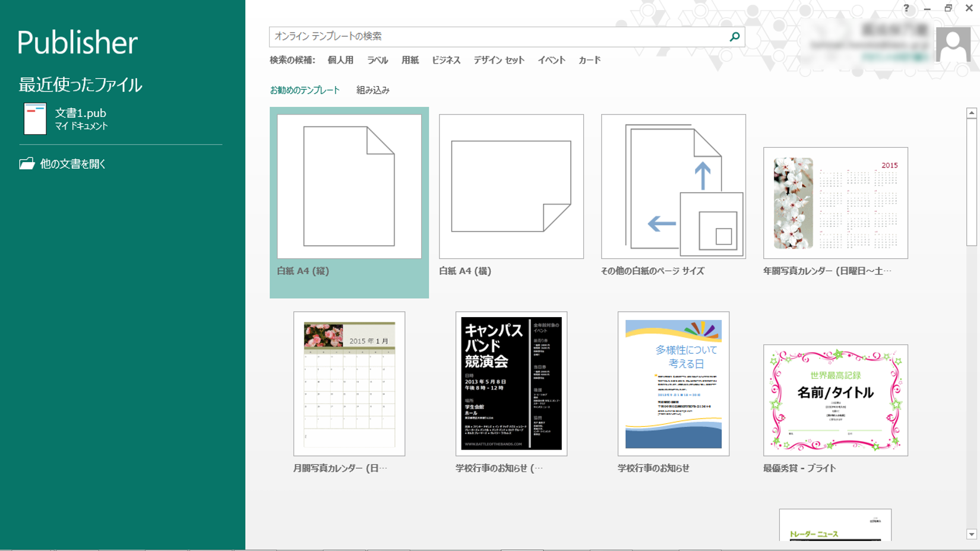Viewport: 980px width, 551px height.
Task: Click the user account avatar icon
Action: (953, 45)
